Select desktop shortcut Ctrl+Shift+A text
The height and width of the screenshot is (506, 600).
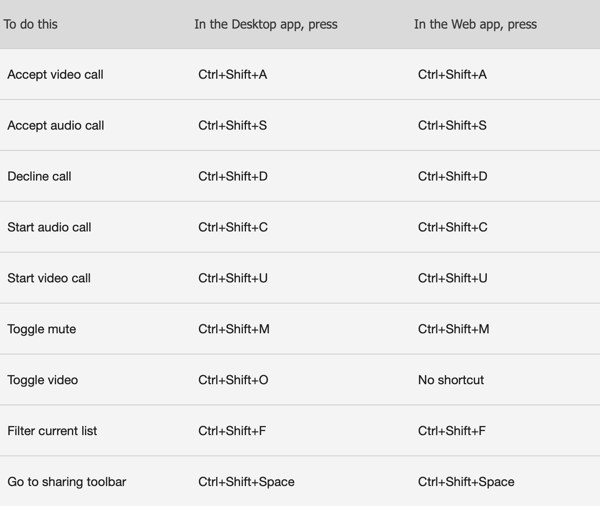(x=233, y=74)
